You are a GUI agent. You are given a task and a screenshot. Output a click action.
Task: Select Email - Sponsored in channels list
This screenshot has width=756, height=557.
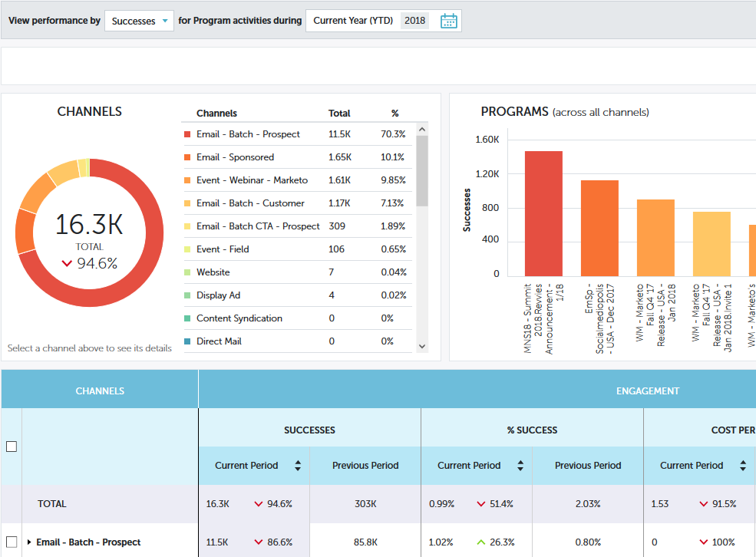pyautogui.click(x=235, y=157)
